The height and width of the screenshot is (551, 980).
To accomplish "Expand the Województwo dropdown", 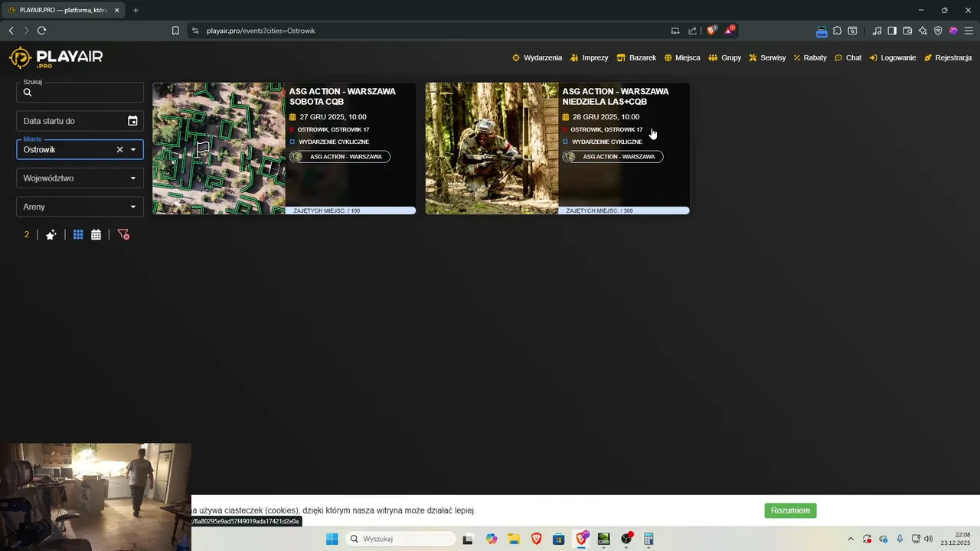I will pyautogui.click(x=80, y=178).
